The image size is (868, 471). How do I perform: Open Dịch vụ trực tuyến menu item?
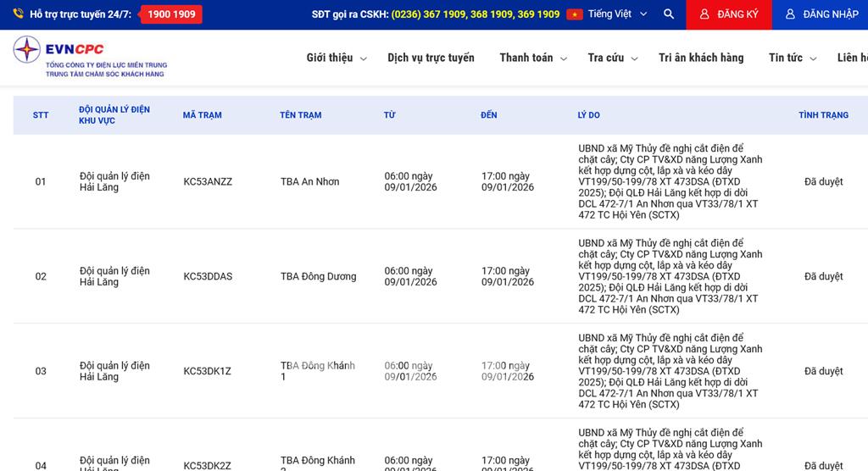[431, 58]
